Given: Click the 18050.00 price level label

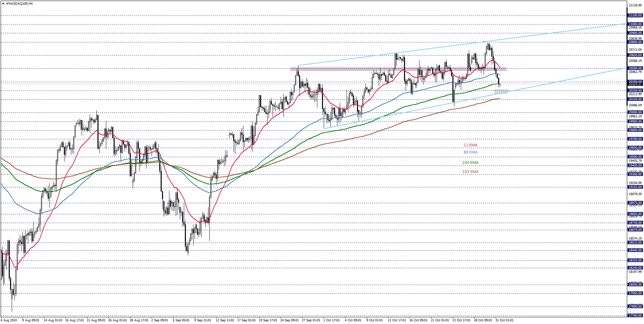Looking at the screenshot, I should coord(635,285).
